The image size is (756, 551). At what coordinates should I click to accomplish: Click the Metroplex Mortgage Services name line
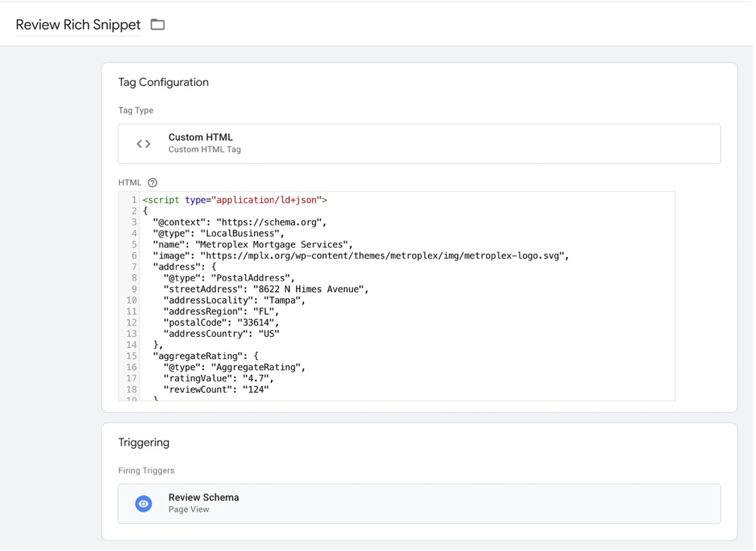pos(253,245)
